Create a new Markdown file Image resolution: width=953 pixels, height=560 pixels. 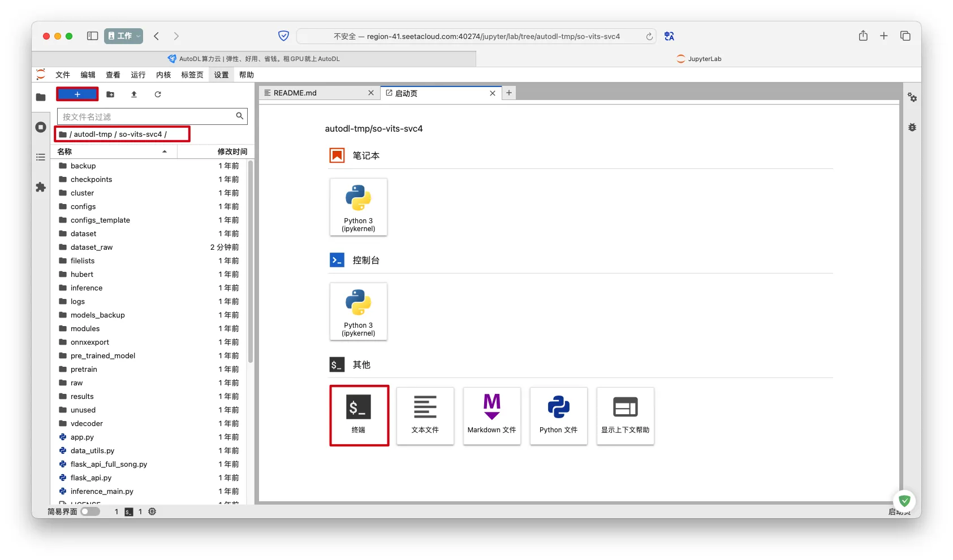pyautogui.click(x=491, y=415)
